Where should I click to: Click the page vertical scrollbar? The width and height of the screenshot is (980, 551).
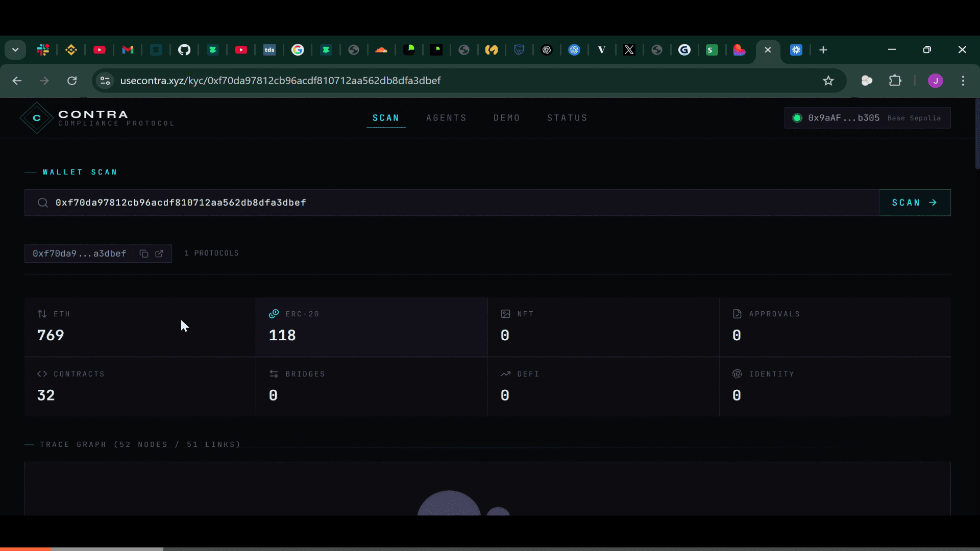tap(977, 134)
